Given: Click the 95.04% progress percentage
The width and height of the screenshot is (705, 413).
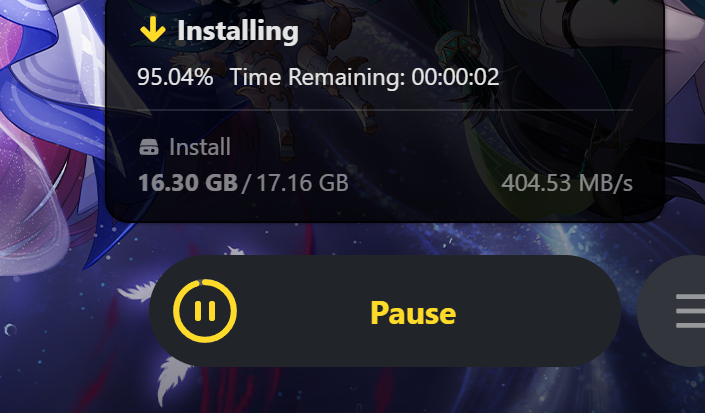Looking at the screenshot, I should (175, 77).
